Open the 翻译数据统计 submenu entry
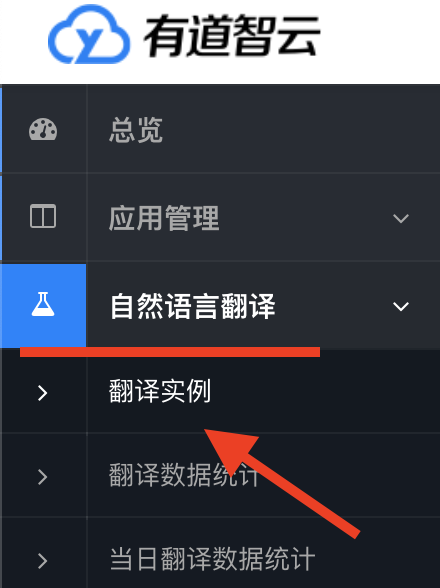Screen dimensions: 440x588 pos(184,475)
